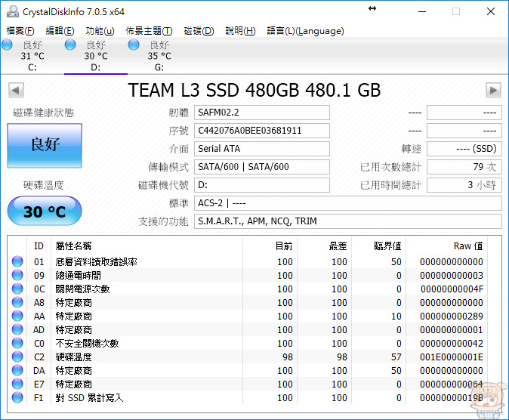Click the features field S.M.A.R.T., APM, NCQ, TRIM
The image size is (509, 420).
coord(348,221)
